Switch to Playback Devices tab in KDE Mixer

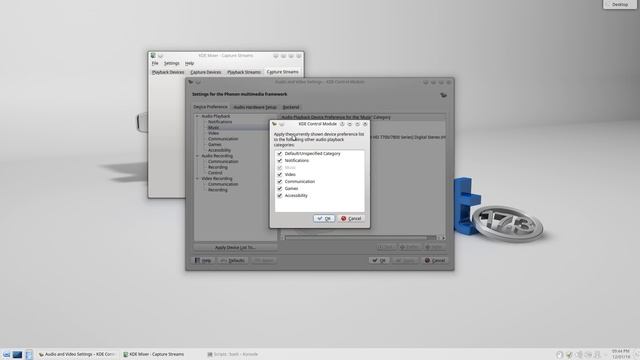(168, 72)
